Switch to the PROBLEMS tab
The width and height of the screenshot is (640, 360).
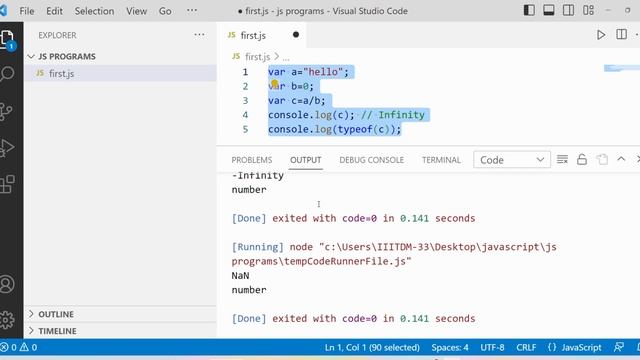251,160
